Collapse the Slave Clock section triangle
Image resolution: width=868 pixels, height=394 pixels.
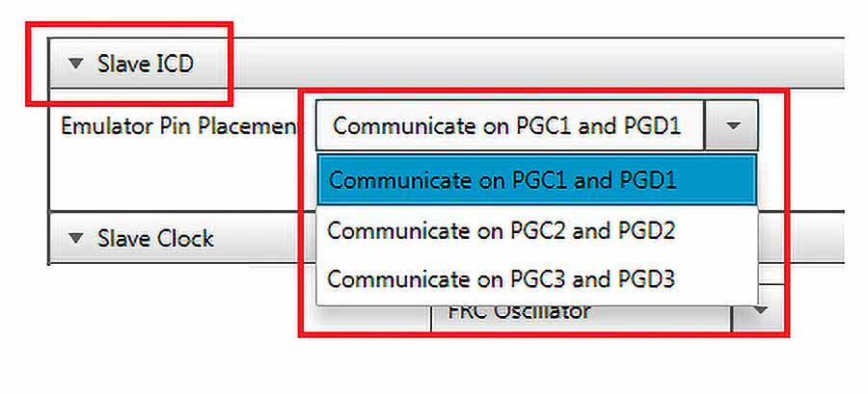[76, 238]
